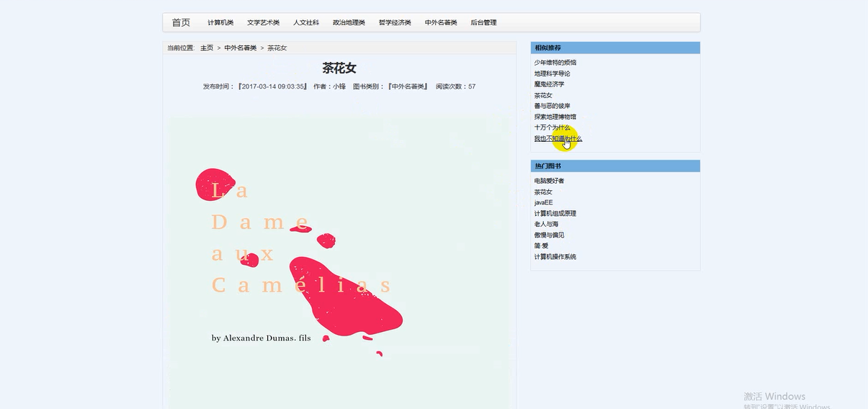
Task: Open 中外名著类 in the top navigation bar
Action: tap(441, 23)
